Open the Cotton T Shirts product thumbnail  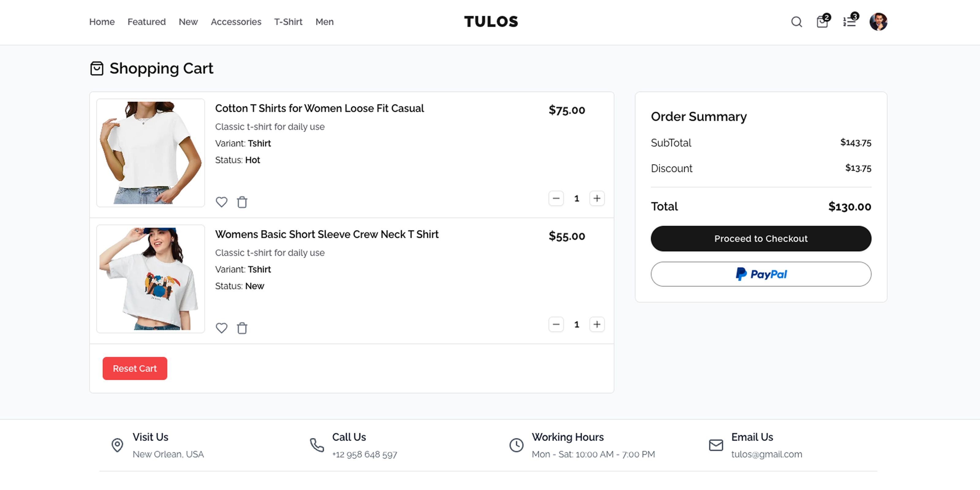151,153
